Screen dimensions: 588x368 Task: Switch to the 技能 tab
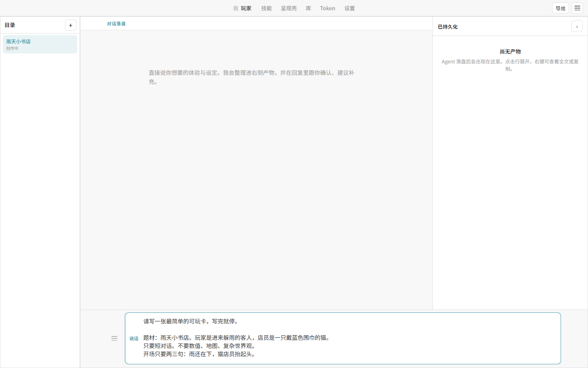(267, 8)
